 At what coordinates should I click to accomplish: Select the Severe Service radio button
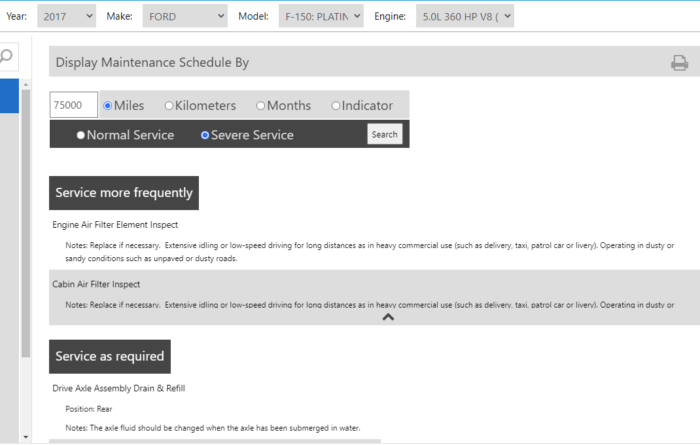click(x=205, y=135)
